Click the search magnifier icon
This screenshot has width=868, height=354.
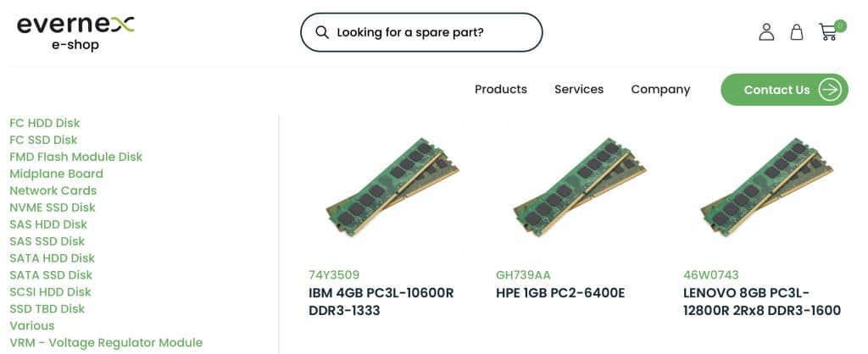[x=322, y=32]
